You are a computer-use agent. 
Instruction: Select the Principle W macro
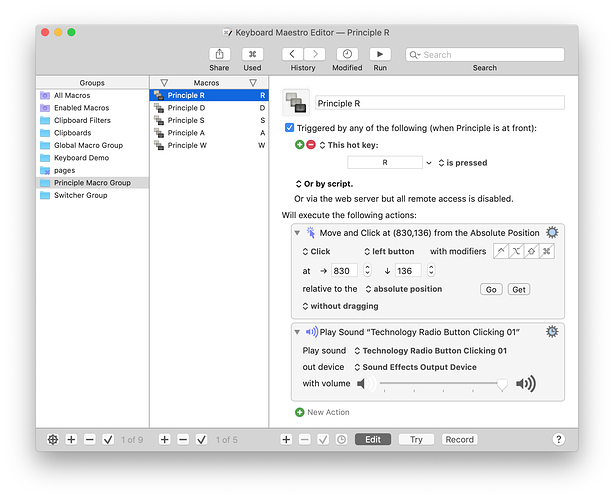point(209,145)
